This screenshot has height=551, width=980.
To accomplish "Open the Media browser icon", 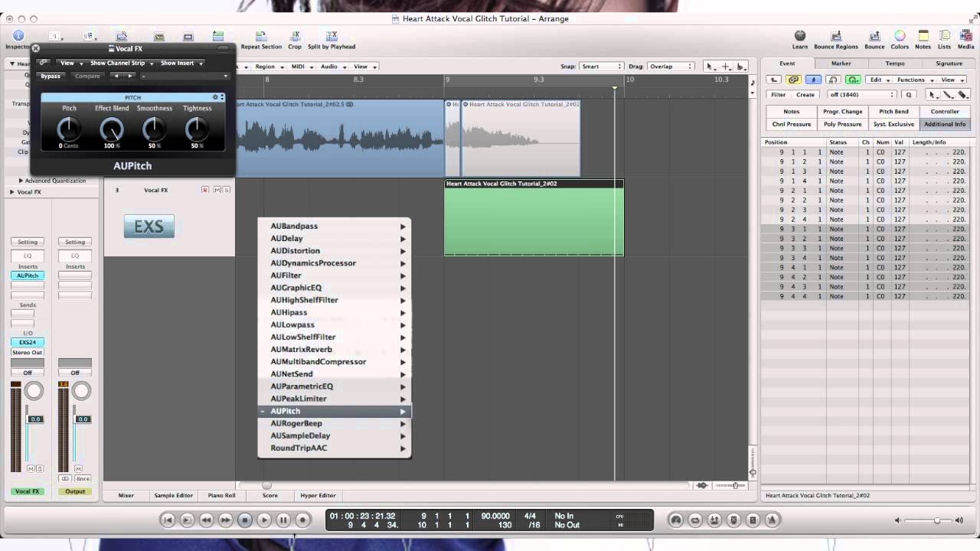I will 965,36.
